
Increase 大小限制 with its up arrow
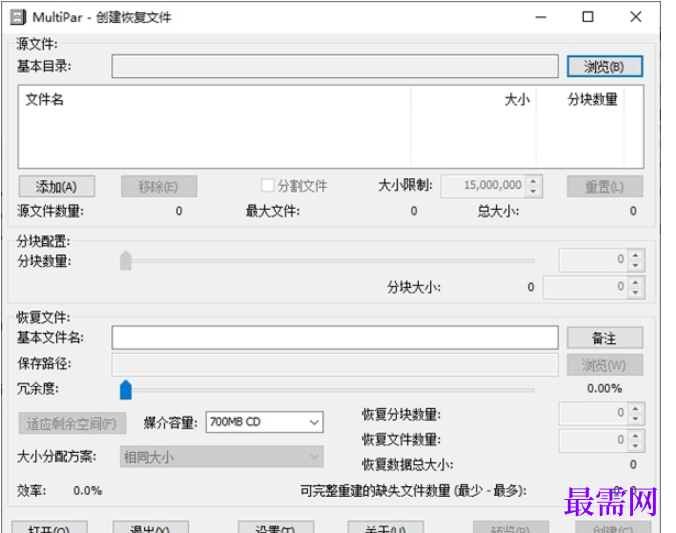[x=534, y=181]
